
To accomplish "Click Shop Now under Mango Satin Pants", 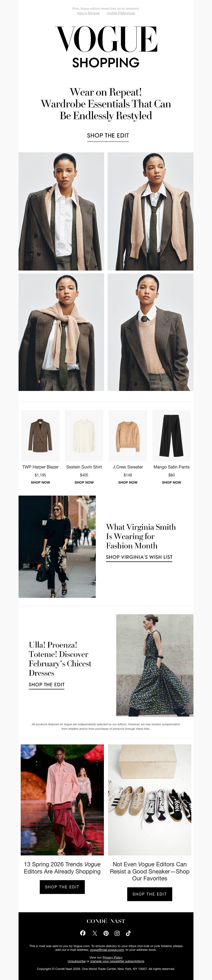I will [171, 482].
